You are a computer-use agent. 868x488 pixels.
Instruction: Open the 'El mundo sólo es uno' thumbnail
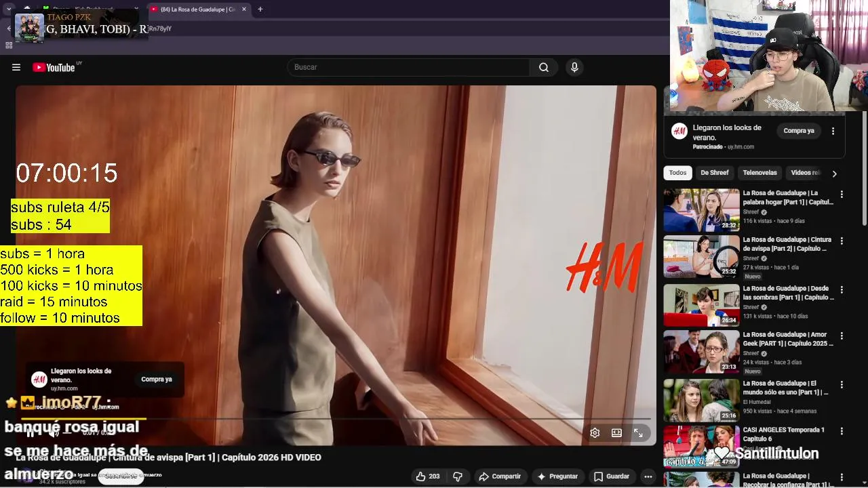[701, 400]
